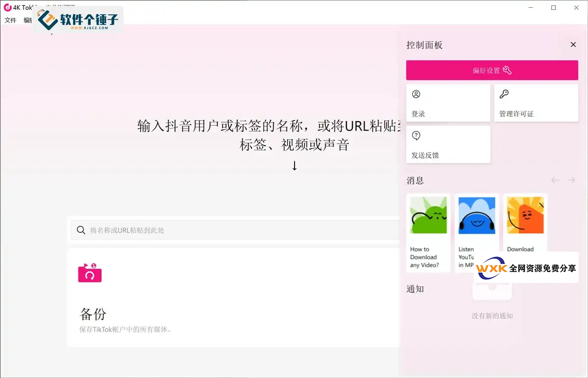The height and width of the screenshot is (378, 588).
Task: Open 偏好设置 preferences button
Action: click(x=492, y=70)
